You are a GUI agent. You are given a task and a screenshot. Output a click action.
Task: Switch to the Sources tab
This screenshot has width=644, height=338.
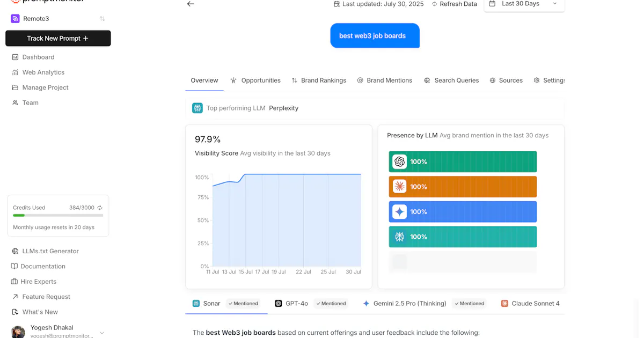(x=506, y=80)
